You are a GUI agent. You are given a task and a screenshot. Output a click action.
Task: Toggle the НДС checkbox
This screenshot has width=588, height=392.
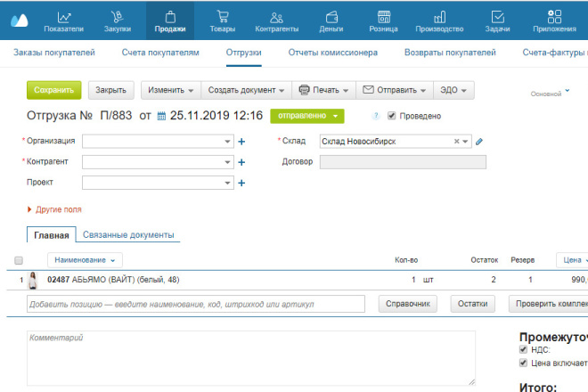[523, 349]
